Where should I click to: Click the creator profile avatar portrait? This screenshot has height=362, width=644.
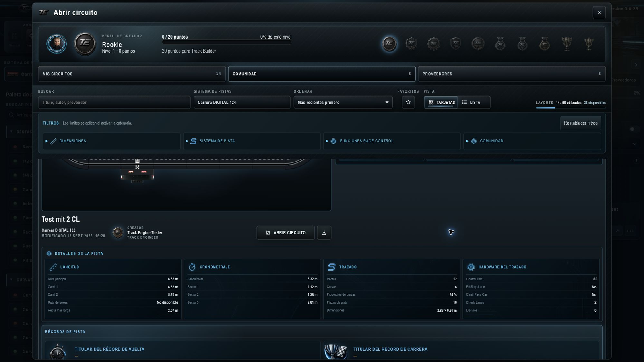tap(56, 44)
